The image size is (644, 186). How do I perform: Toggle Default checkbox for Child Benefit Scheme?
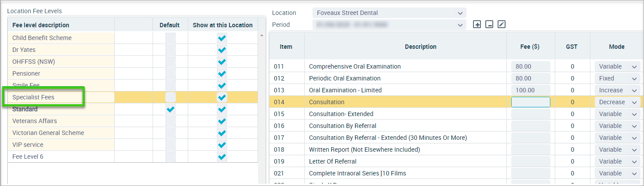pyautogui.click(x=171, y=38)
